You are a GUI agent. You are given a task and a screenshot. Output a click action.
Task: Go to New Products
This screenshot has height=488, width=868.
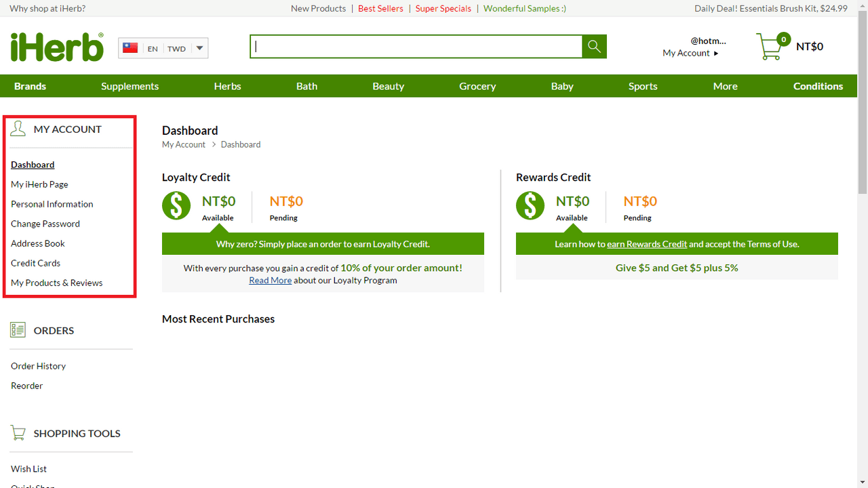[x=318, y=9]
